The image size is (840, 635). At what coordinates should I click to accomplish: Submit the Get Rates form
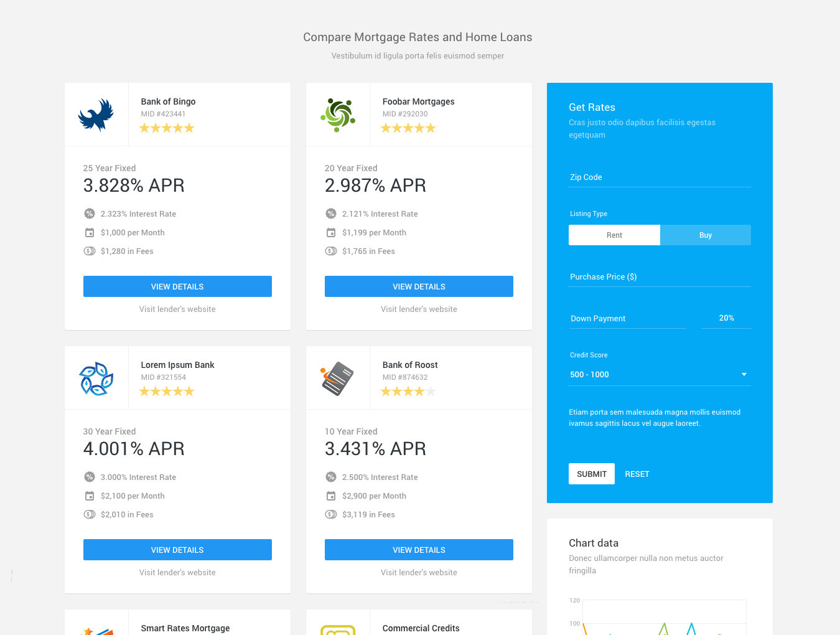pos(591,474)
